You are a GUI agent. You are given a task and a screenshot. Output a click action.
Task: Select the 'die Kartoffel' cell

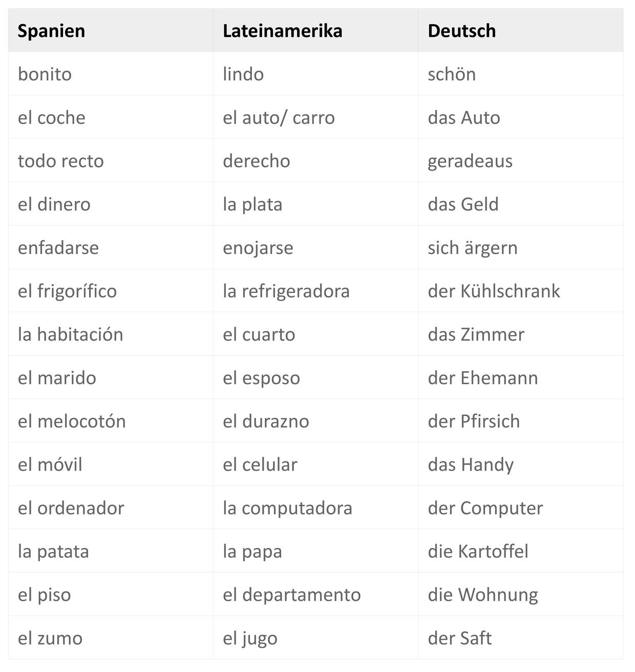[x=478, y=552]
